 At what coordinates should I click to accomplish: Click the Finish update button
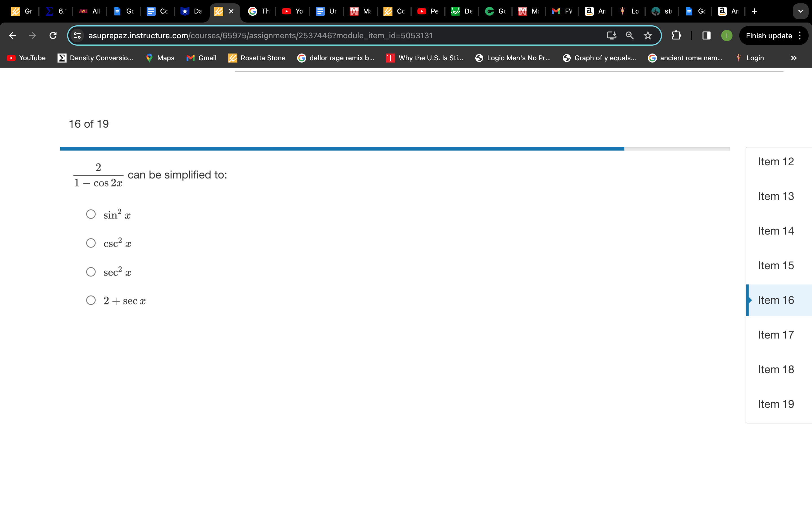click(x=769, y=35)
